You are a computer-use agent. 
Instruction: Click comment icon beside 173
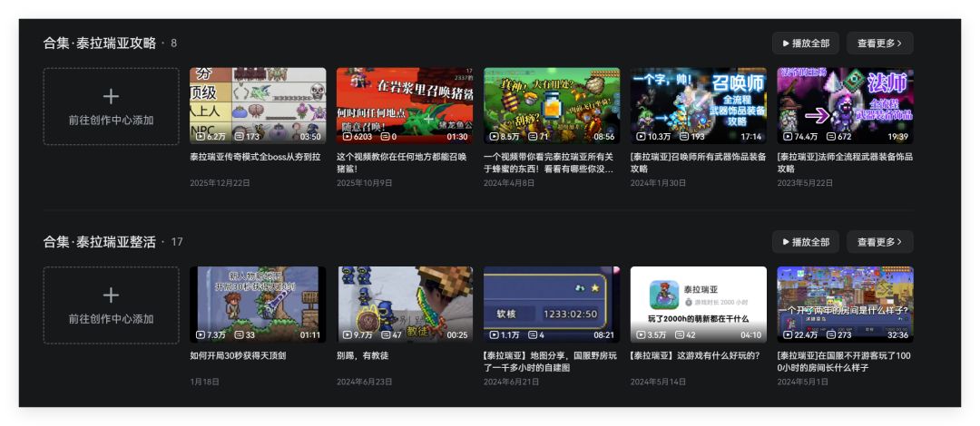point(240,136)
